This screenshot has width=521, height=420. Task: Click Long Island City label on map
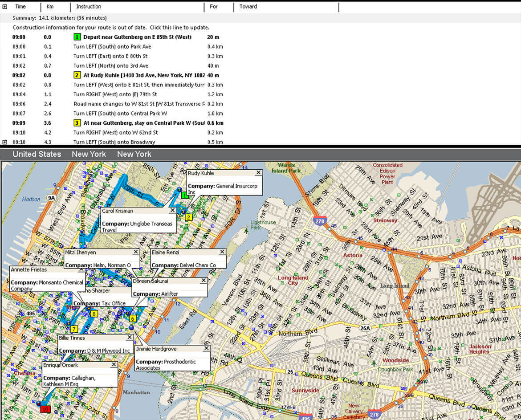(x=293, y=280)
